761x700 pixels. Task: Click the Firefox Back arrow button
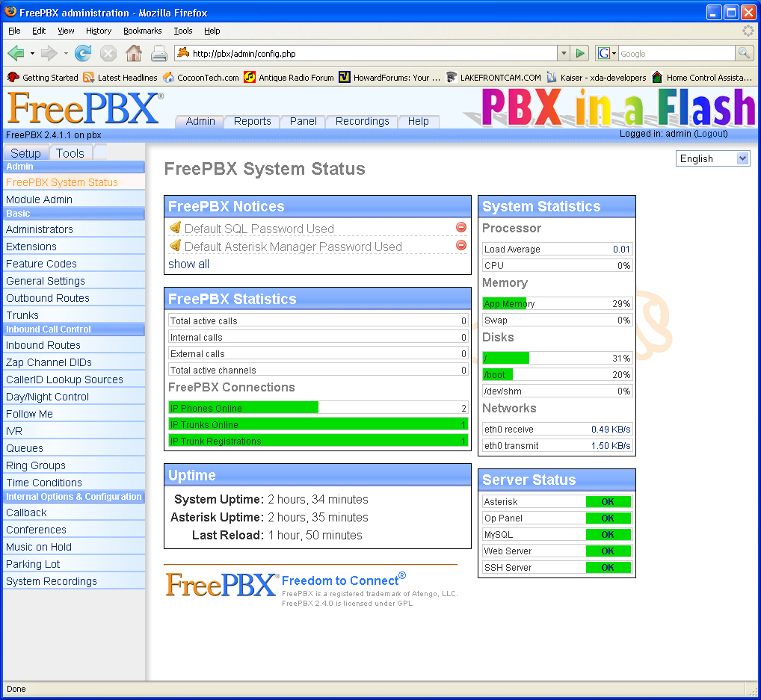coord(16,54)
